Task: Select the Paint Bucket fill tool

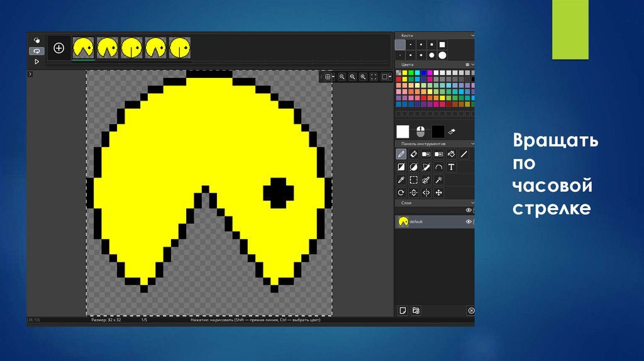Action: pos(451,154)
